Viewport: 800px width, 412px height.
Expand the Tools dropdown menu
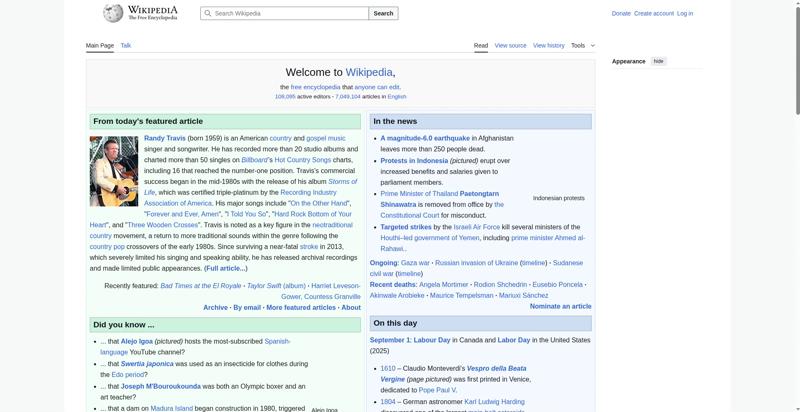click(x=583, y=45)
